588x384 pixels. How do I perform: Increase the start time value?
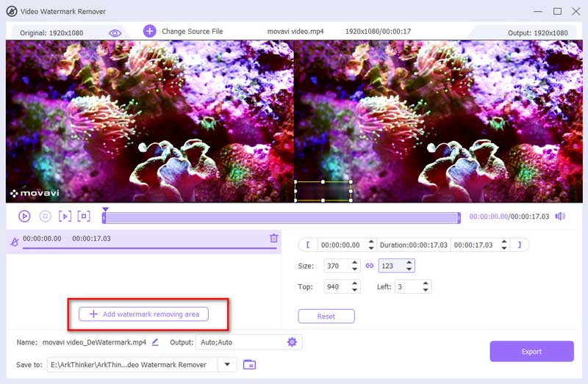[371, 242]
